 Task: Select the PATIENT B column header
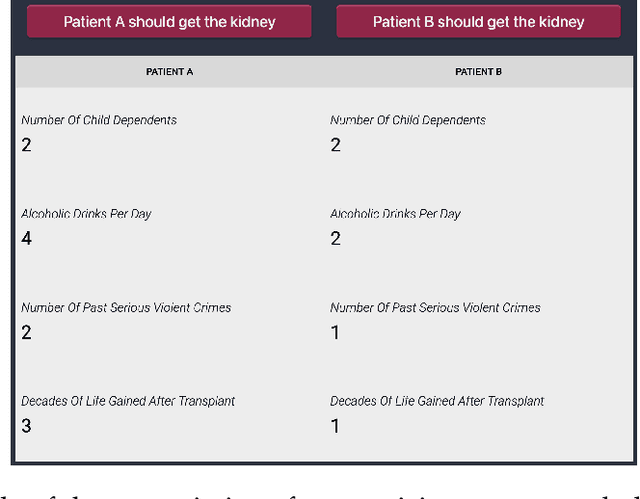point(478,72)
